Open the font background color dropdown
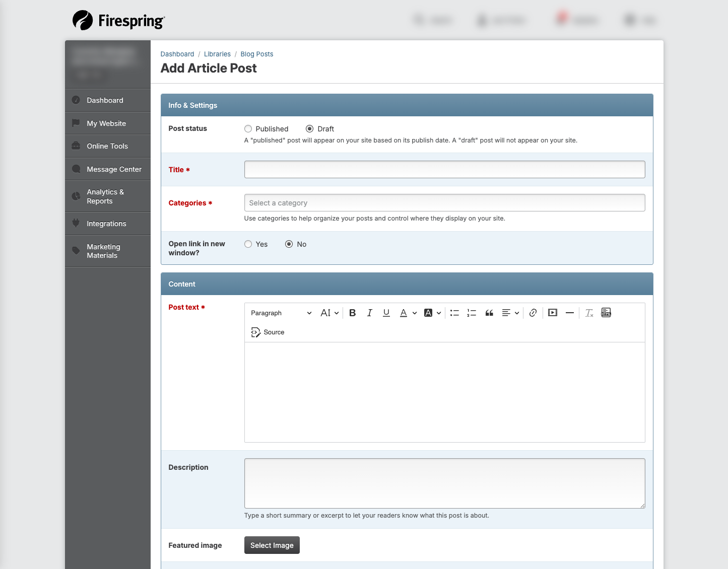 pyautogui.click(x=433, y=313)
